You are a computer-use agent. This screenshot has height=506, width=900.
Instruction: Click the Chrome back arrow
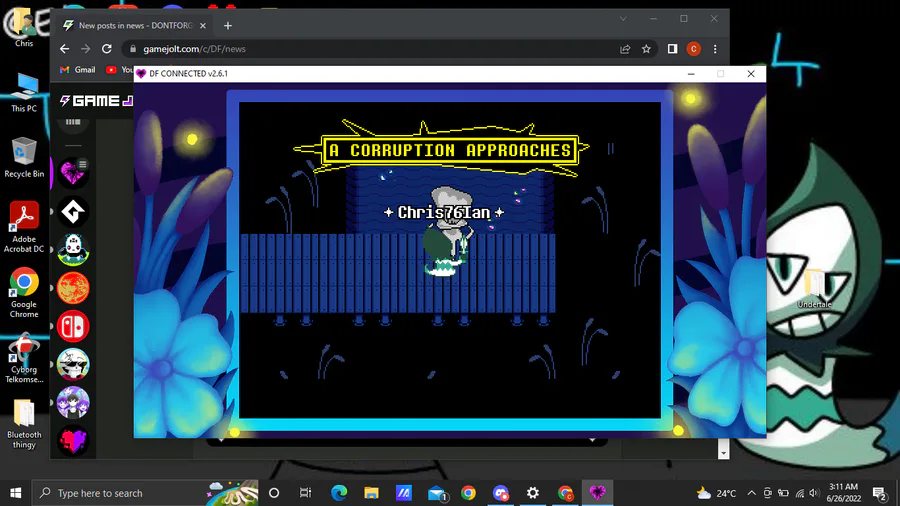pyautogui.click(x=64, y=49)
